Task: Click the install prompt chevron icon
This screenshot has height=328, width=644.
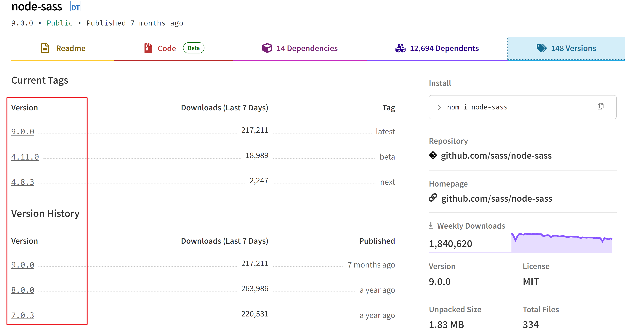Action: (440, 107)
